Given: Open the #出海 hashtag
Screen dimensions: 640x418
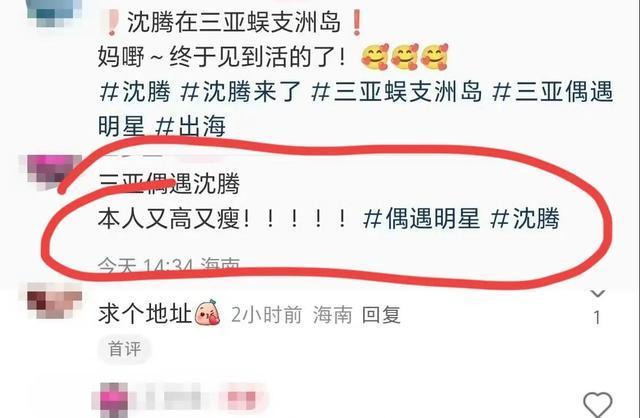Looking at the screenshot, I should tap(190, 126).
